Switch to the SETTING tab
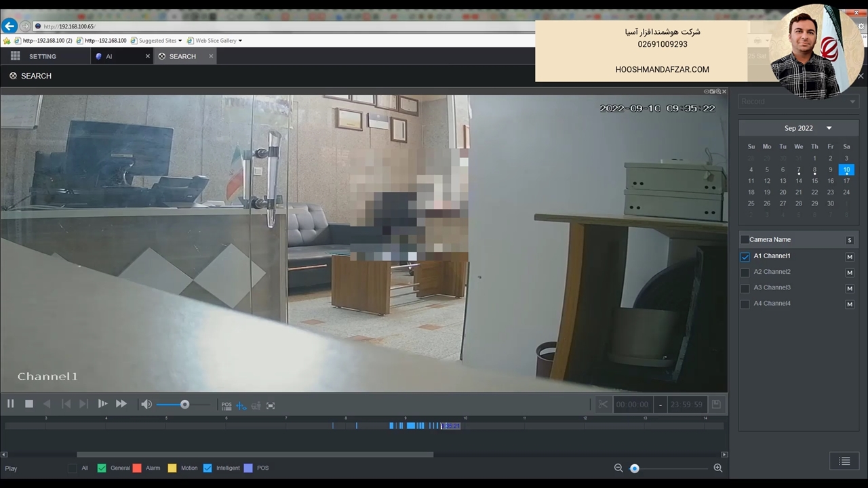 coord(42,57)
